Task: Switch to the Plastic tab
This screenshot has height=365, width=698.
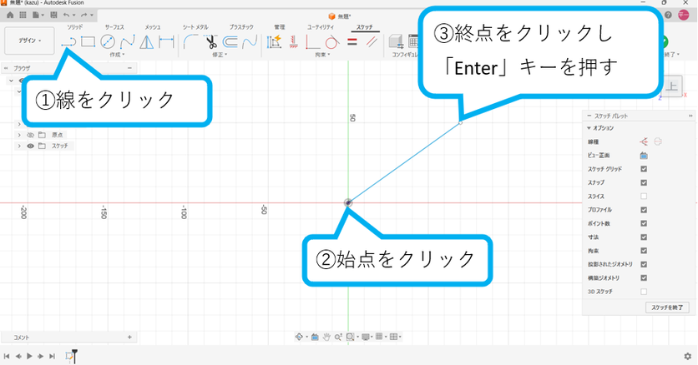Action: point(241,27)
